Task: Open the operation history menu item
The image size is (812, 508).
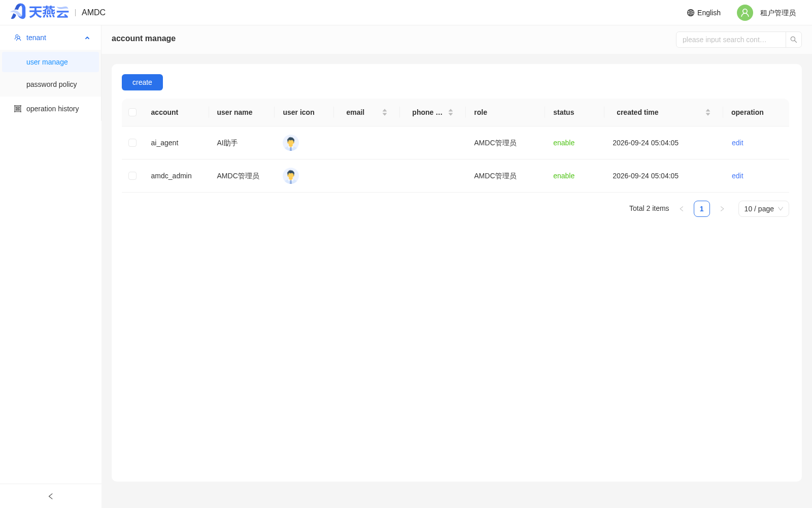Action: click(x=51, y=109)
